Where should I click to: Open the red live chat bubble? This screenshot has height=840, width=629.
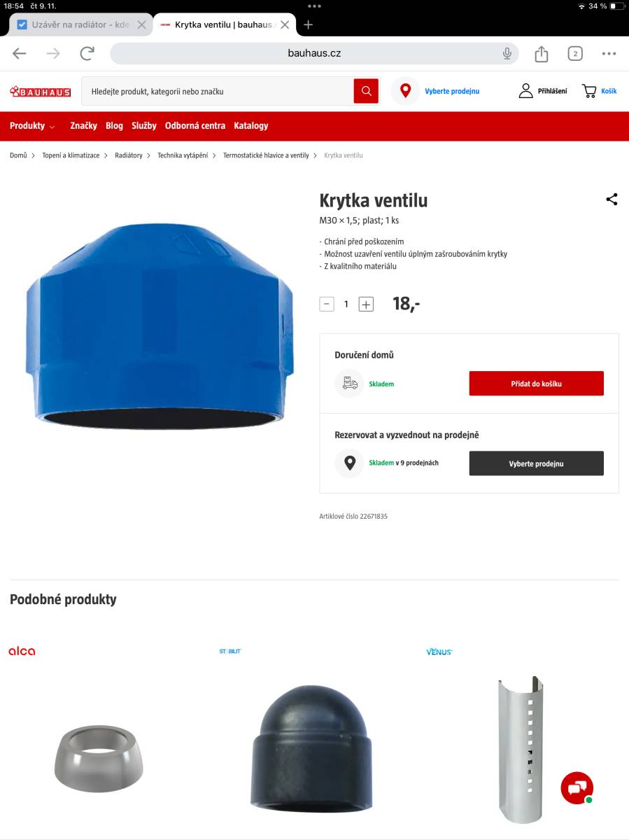tap(577, 788)
